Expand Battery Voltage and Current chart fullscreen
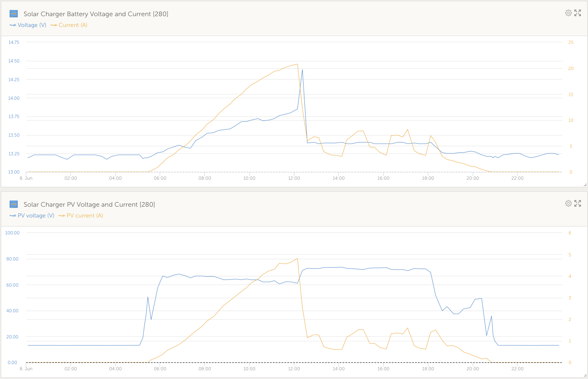Screen dimensions: 588x379 (578, 13)
